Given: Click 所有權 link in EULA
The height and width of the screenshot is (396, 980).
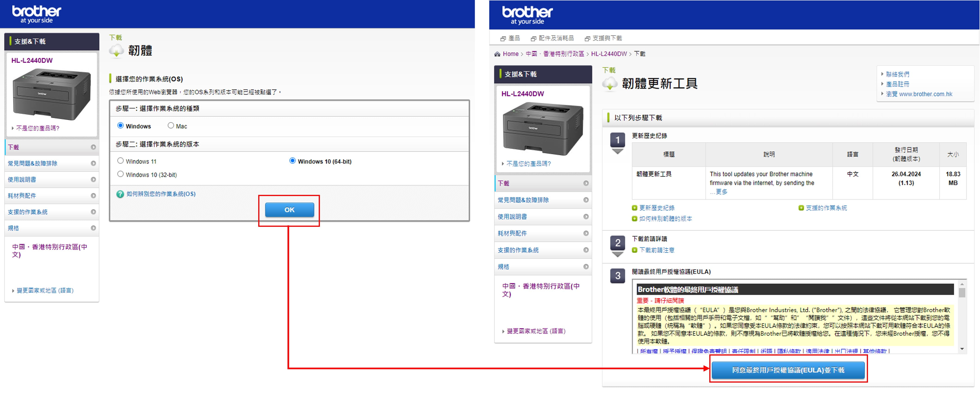Looking at the screenshot, I should [649, 351].
